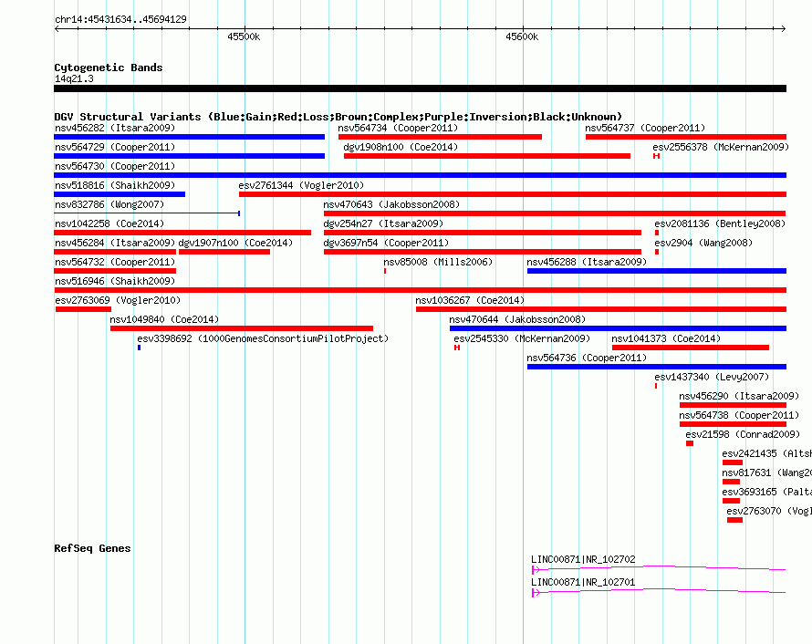This screenshot has height=644, width=812.
Task: Click dgv1907n100 (Coe2014) variant label
Action: [235, 243]
